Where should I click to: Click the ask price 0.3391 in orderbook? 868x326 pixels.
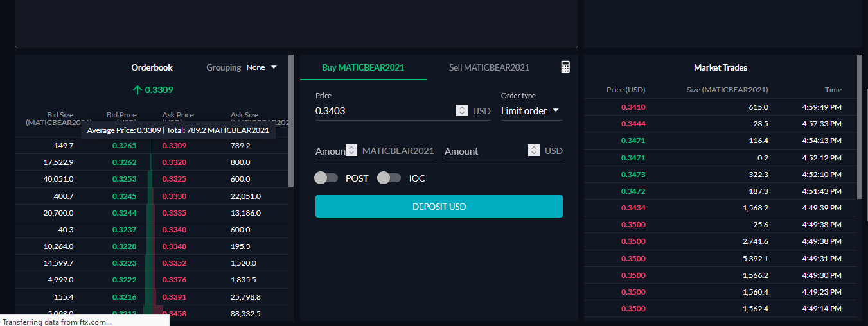(174, 297)
